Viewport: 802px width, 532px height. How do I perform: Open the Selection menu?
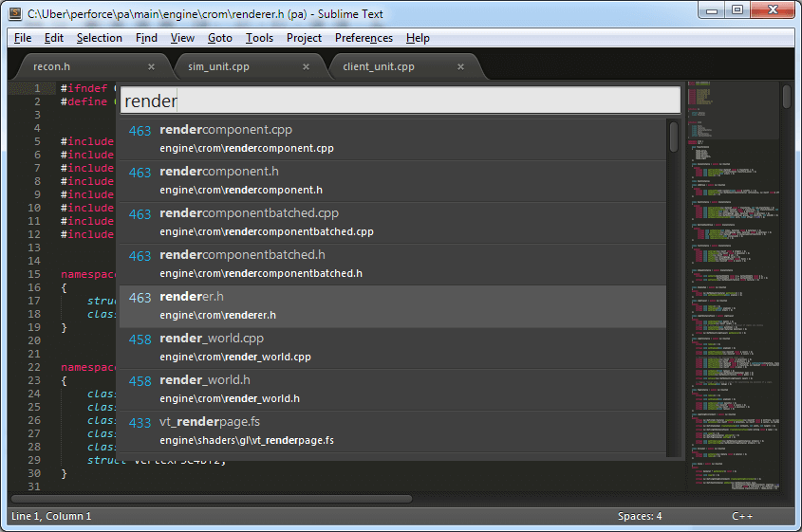coord(99,38)
